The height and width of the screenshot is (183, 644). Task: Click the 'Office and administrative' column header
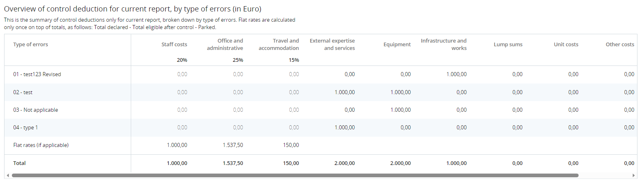point(225,44)
